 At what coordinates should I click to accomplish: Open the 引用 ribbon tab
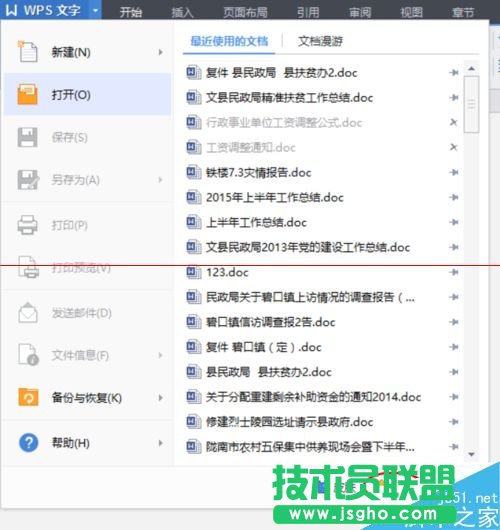tap(308, 13)
